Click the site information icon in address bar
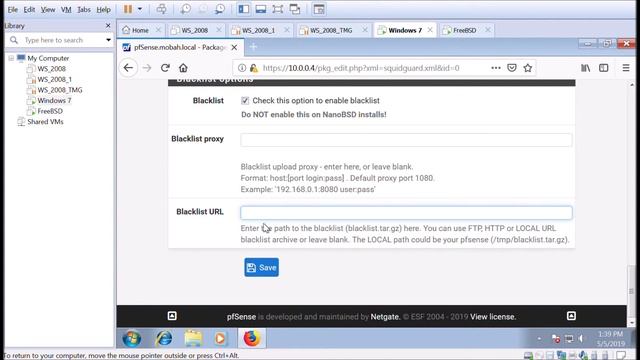 click(x=242, y=68)
